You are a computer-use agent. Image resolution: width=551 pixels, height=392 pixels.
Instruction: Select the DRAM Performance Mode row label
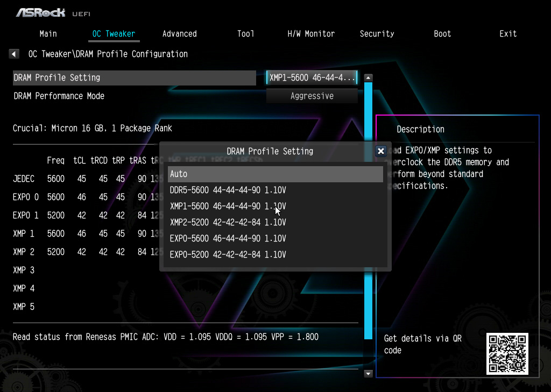pyautogui.click(x=59, y=96)
